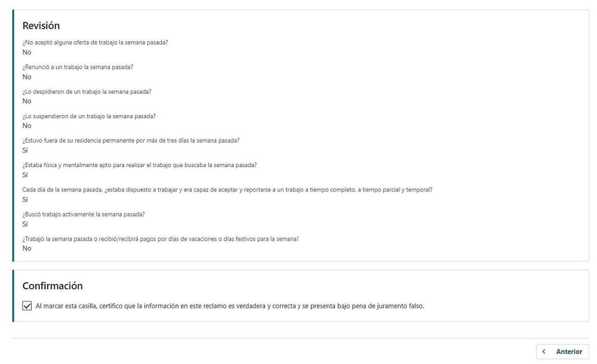Image resolution: width=597 pixels, height=364 pixels.
Task: Click the Confirmación section heading
Action: click(x=53, y=286)
